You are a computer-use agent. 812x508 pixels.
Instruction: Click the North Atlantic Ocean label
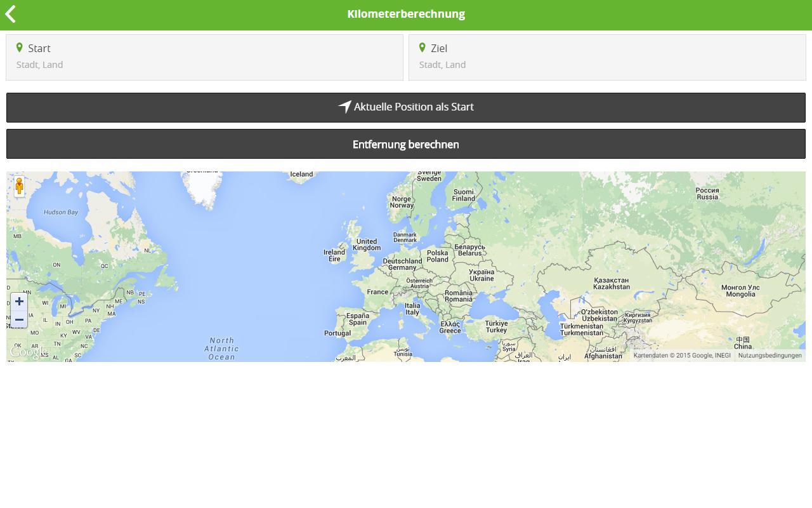[222, 349]
